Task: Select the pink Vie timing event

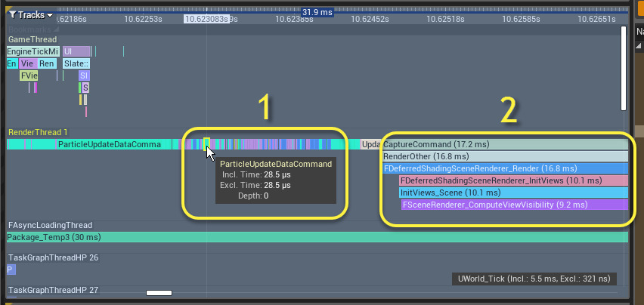Action: 28,63
